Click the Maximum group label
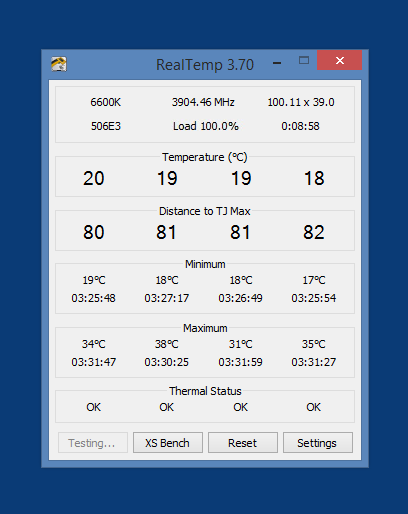The height and width of the screenshot is (514, 408). coord(205,328)
